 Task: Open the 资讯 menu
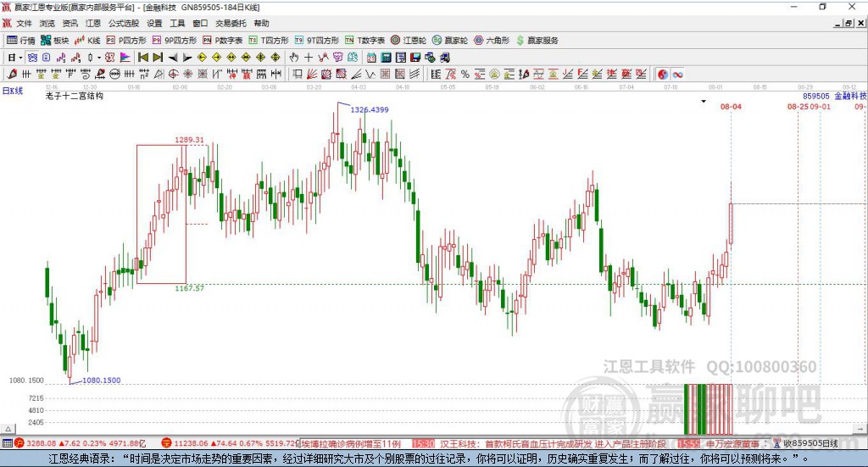(70, 23)
